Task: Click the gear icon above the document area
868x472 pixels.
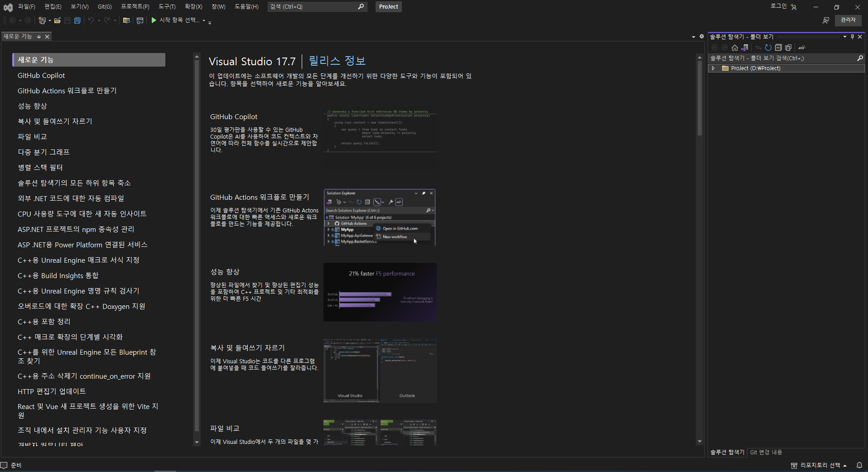Action: pos(702,36)
